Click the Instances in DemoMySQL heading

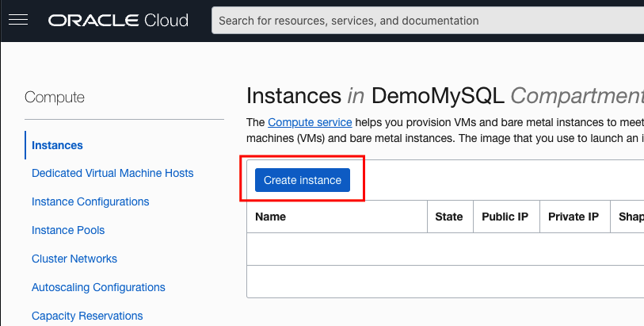(445, 96)
